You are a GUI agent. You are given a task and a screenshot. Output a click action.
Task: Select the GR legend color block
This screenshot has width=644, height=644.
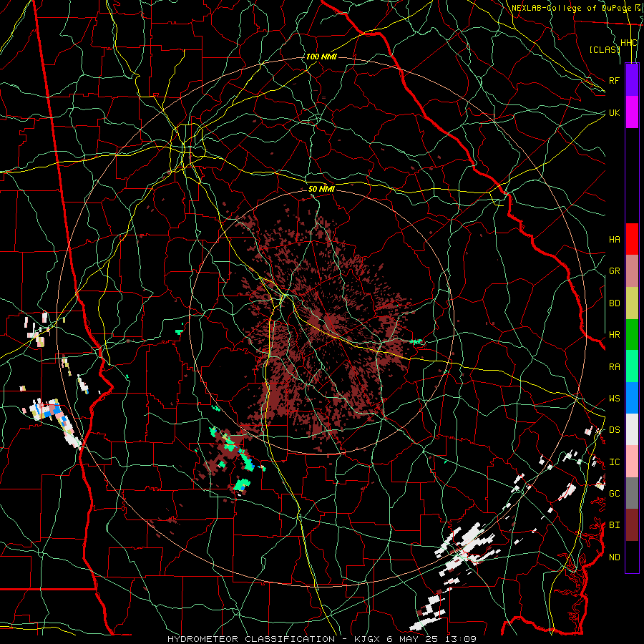tap(632, 271)
